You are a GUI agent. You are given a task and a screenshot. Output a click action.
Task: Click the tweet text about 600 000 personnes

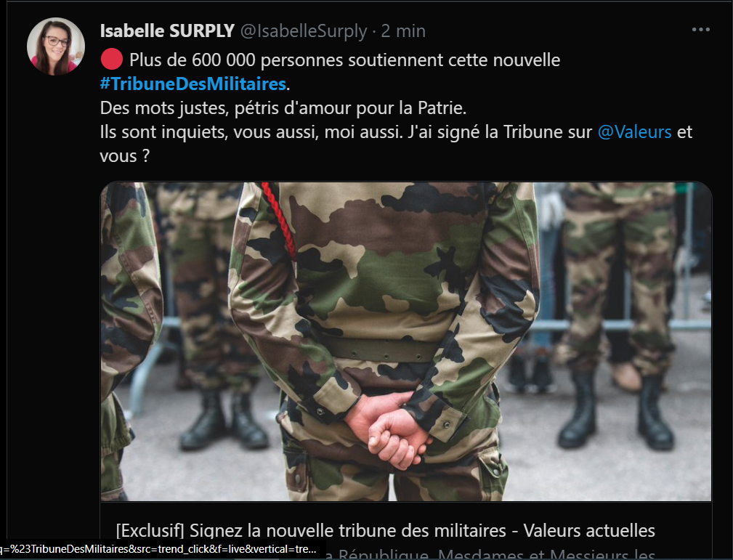(344, 60)
